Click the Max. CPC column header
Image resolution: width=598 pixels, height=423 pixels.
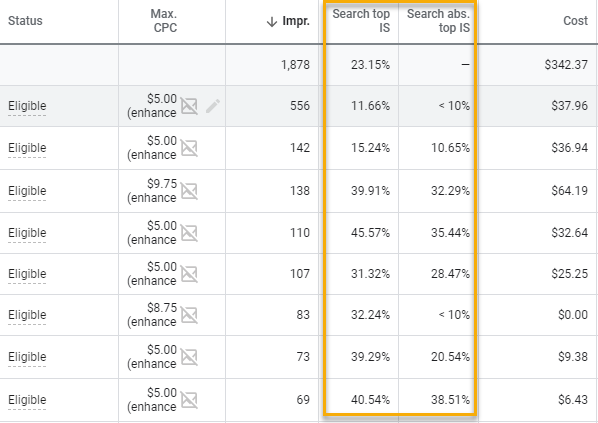(x=164, y=21)
